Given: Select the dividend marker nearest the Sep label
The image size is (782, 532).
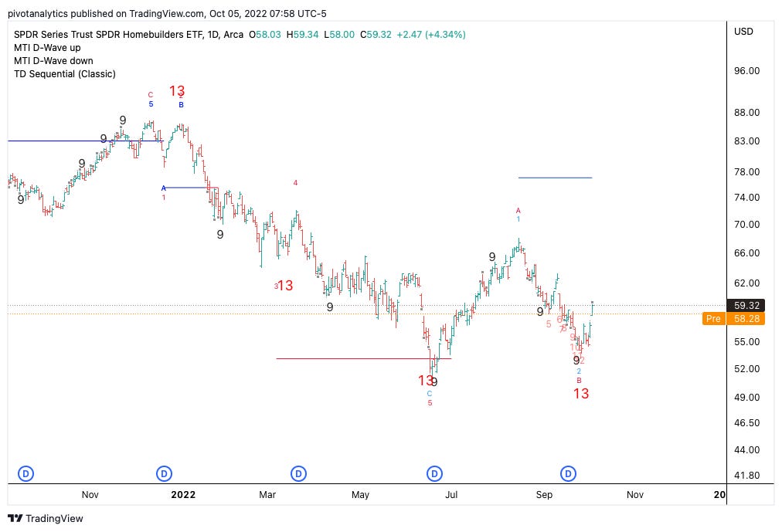Looking at the screenshot, I should (x=568, y=473).
